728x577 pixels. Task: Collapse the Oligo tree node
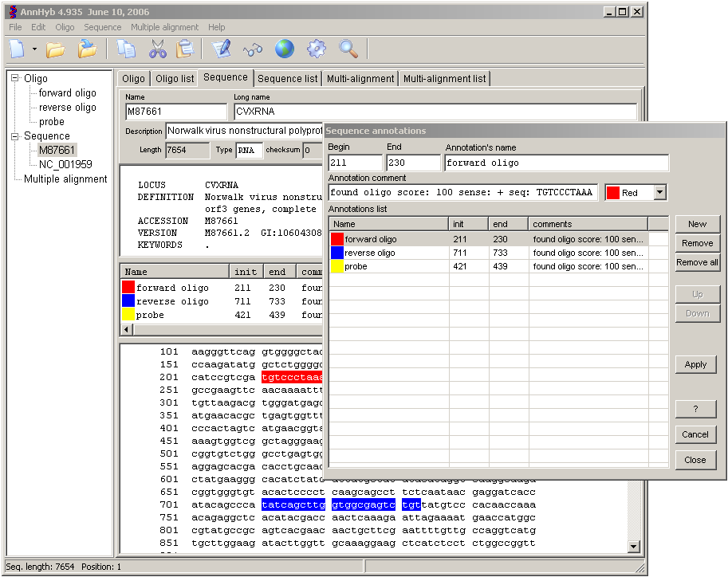point(15,79)
